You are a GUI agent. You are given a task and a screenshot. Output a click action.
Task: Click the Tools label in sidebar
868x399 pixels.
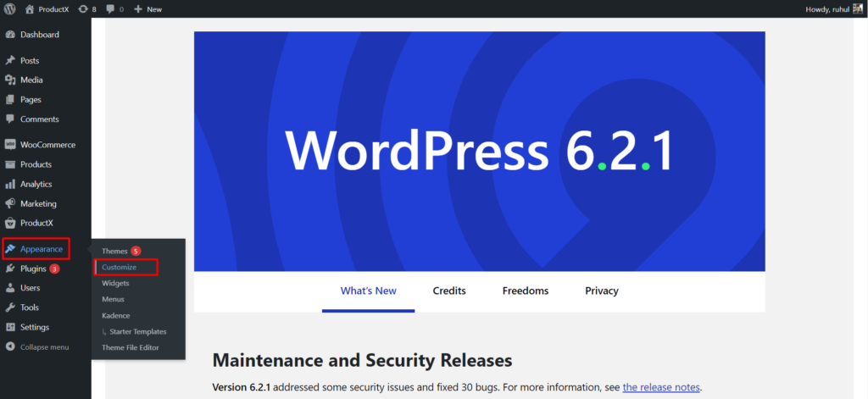click(30, 308)
